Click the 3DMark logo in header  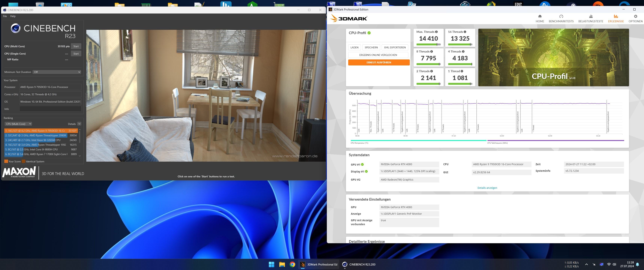349,18
